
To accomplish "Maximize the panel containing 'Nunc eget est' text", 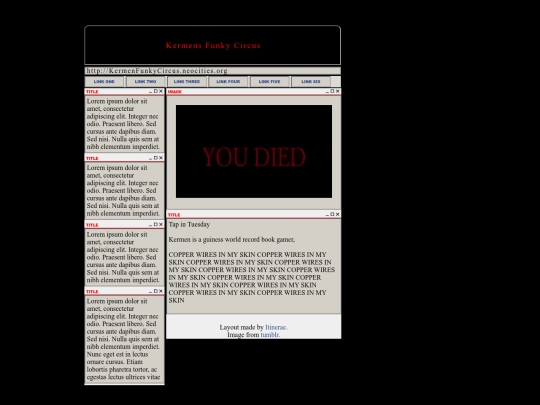I will [156, 291].
